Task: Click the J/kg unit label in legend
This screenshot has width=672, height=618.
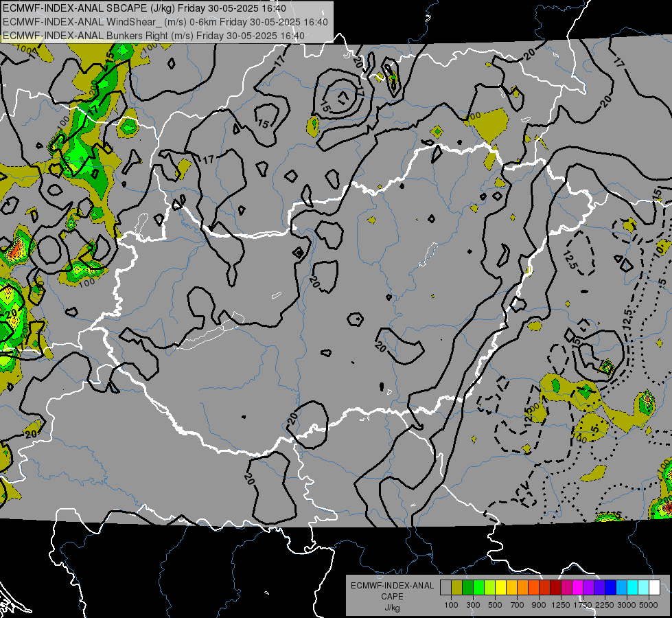Action: tap(392, 608)
